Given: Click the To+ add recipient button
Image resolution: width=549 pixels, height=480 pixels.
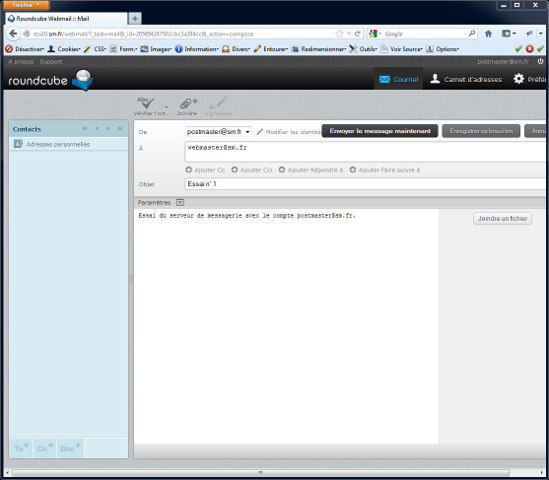Looking at the screenshot, I should click(x=21, y=448).
